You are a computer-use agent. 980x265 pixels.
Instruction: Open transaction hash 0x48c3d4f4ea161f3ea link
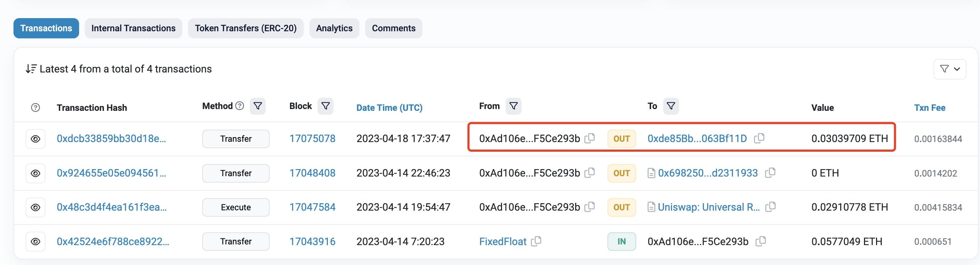[x=111, y=207]
